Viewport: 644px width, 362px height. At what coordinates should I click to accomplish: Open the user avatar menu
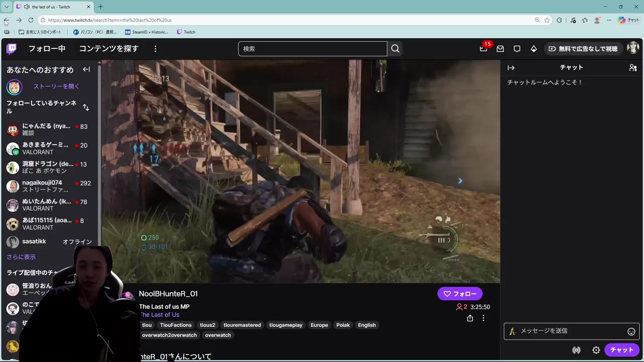coord(632,48)
